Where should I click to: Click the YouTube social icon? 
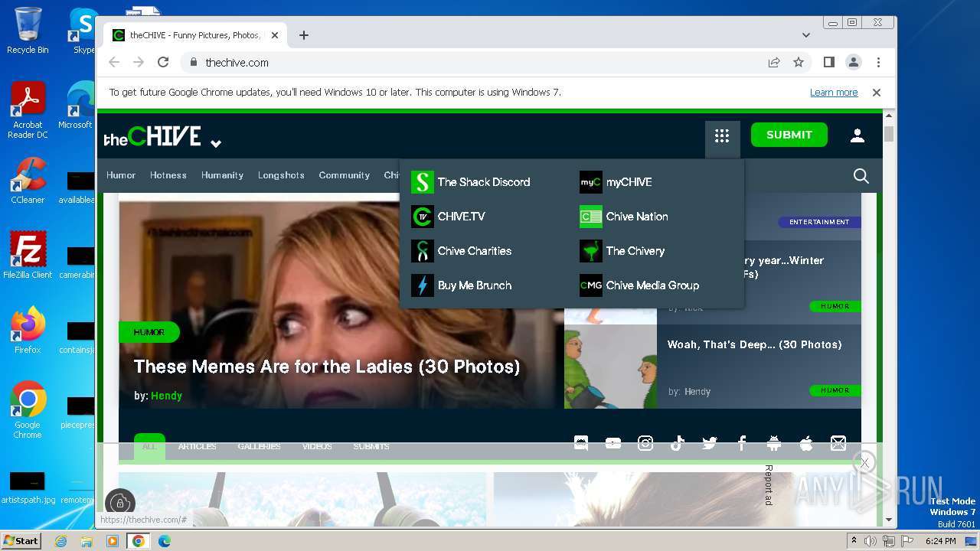coord(613,443)
